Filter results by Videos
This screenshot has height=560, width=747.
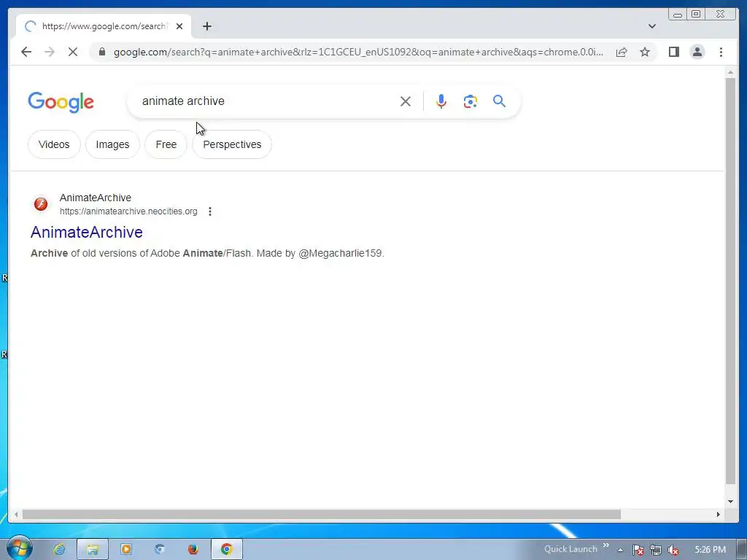tap(54, 144)
